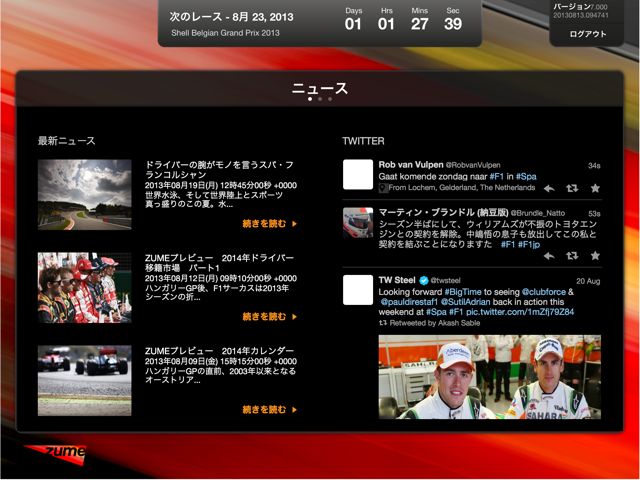The height and width of the screenshot is (480, 640).
Task: Click headline ZUMEプレビュー 2014年ドライバー移籍市場
Action: tap(220, 263)
